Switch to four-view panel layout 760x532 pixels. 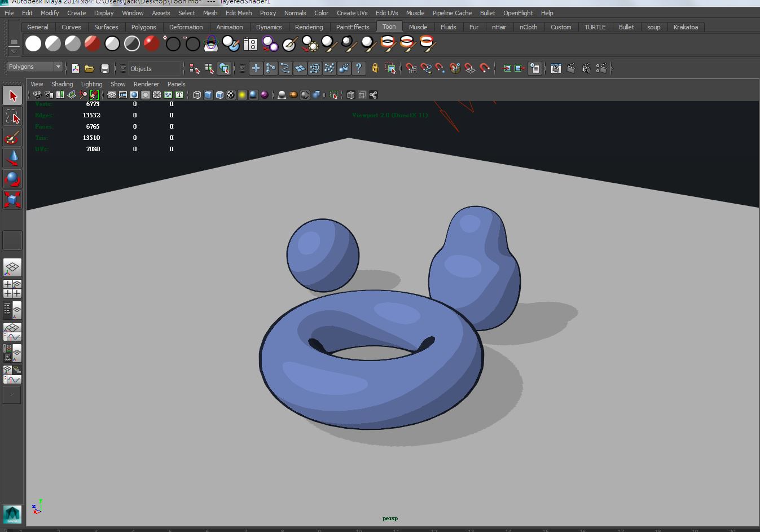[12, 289]
